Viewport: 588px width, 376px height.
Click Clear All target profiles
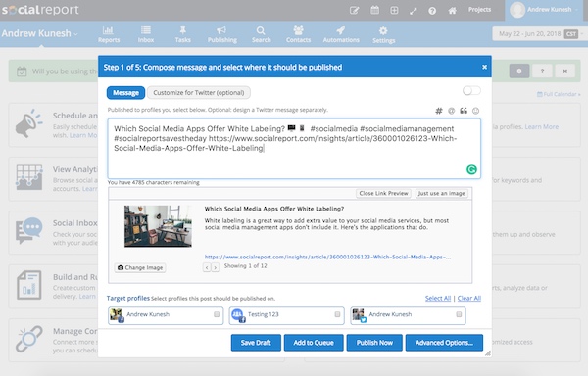click(468, 298)
